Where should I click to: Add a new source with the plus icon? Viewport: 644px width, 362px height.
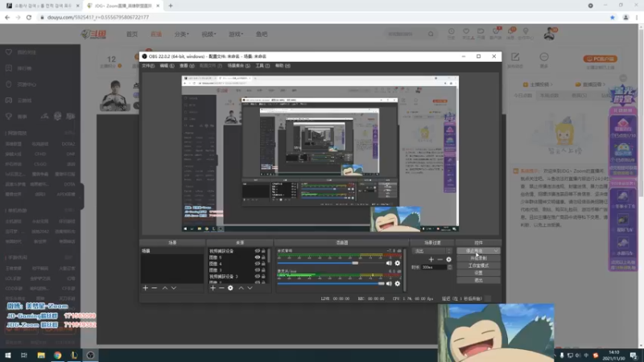coord(213,288)
